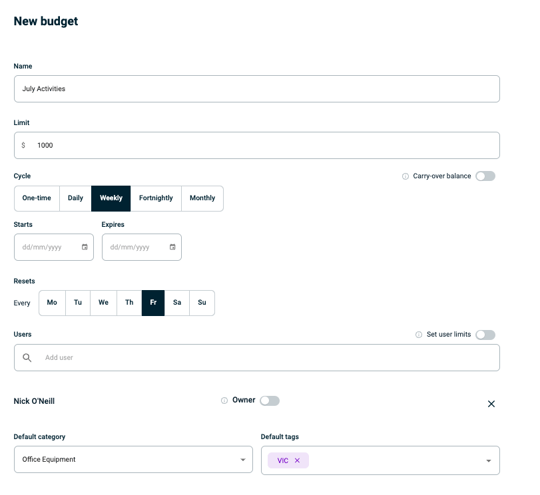Set reset day to Mo
540x495 pixels.
click(x=52, y=303)
